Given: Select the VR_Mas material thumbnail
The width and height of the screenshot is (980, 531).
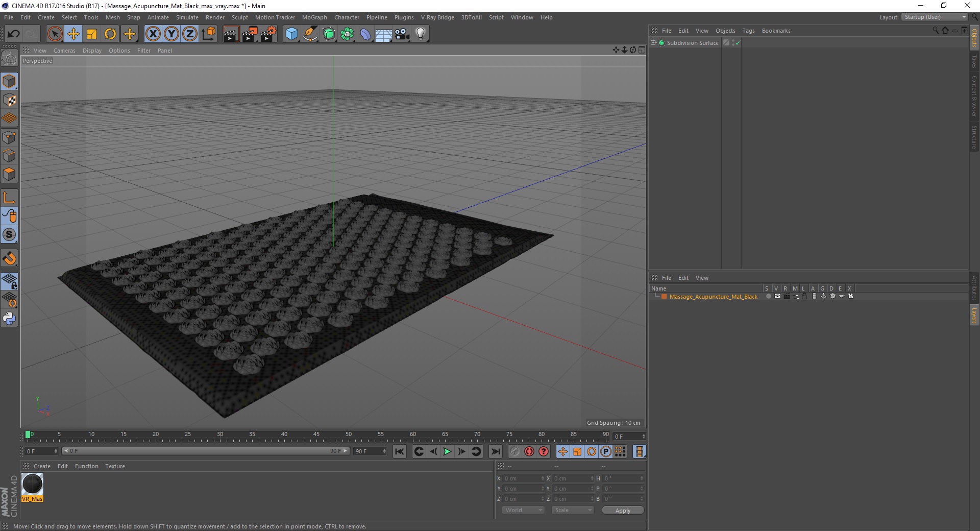Looking at the screenshot, I should pos(32,488).
